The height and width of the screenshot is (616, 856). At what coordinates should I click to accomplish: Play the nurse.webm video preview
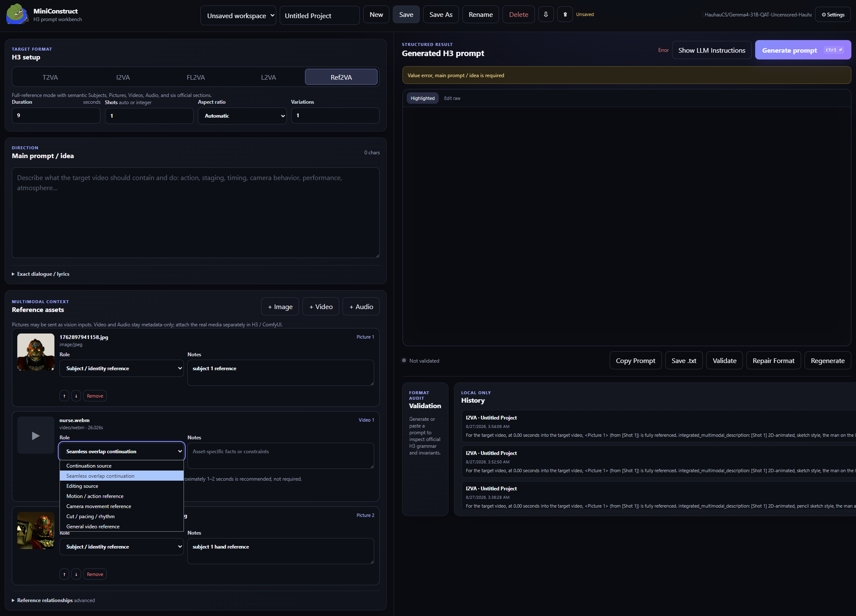coord(36,436)
